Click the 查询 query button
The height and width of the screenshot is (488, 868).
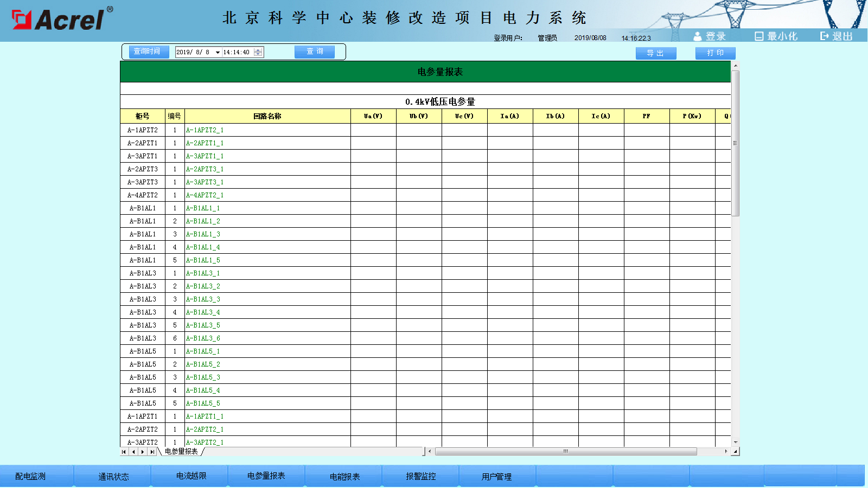[x=314, y=52]
